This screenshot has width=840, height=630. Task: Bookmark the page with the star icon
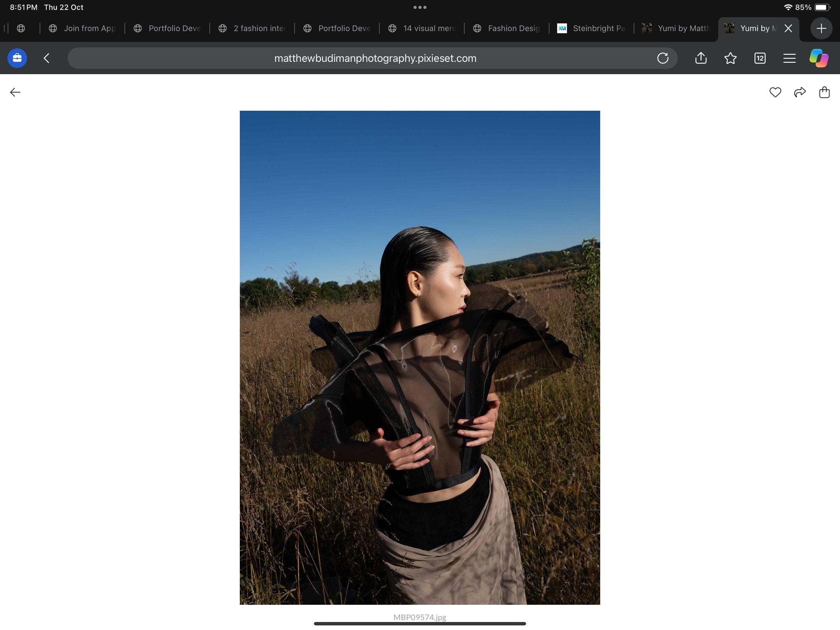[x=730, y=58]
